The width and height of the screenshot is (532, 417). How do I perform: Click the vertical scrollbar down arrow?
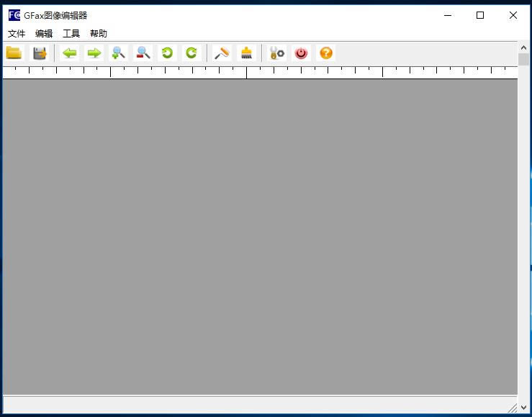(x=523, y=407)
